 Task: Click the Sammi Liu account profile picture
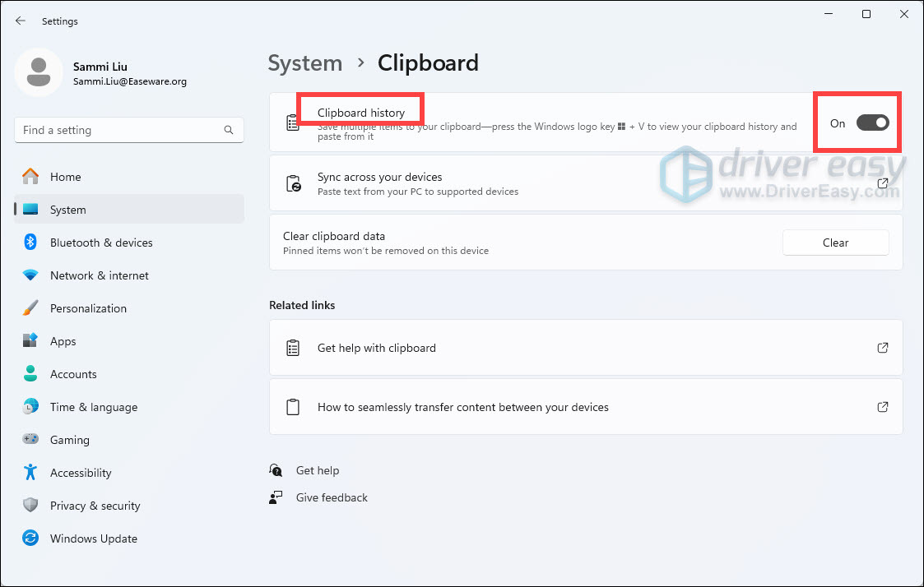[39, 72]
